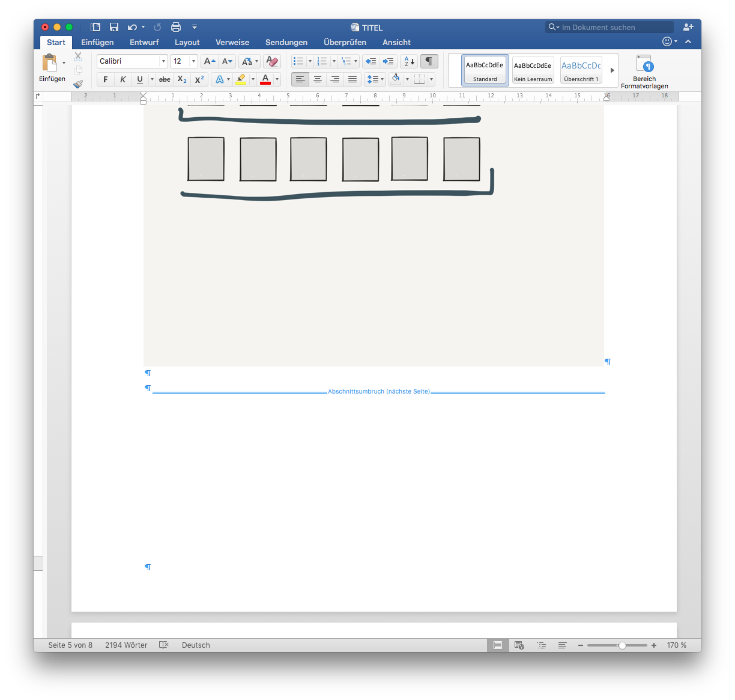This screenshot has width=735, height=700.
Task: Switch to web layout view
Action: [x=519, y=645]
